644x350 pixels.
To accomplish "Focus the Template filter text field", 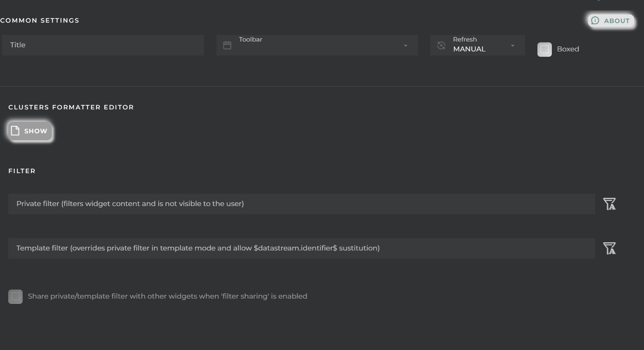I will tap(301, 248).
